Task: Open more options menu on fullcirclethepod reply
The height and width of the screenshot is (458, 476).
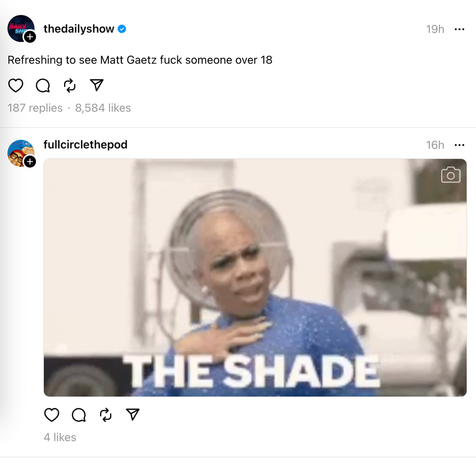Action: tap(459, 145)
